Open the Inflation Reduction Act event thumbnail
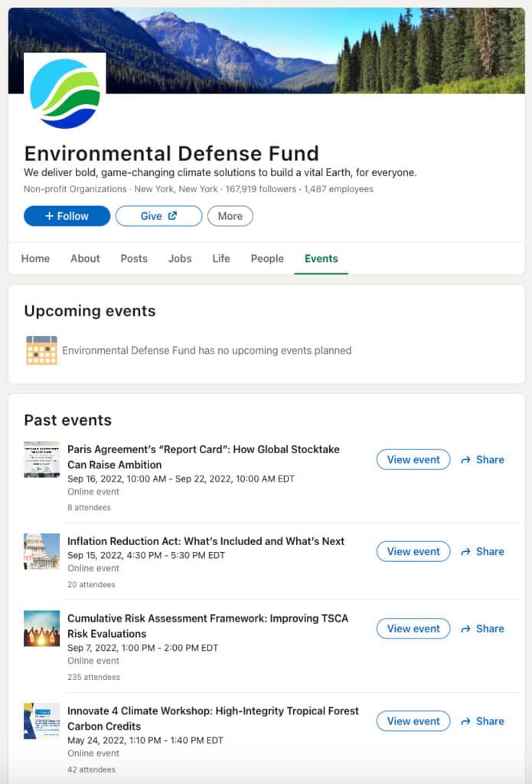Screen dimensions: 532x784 (41, 551)
